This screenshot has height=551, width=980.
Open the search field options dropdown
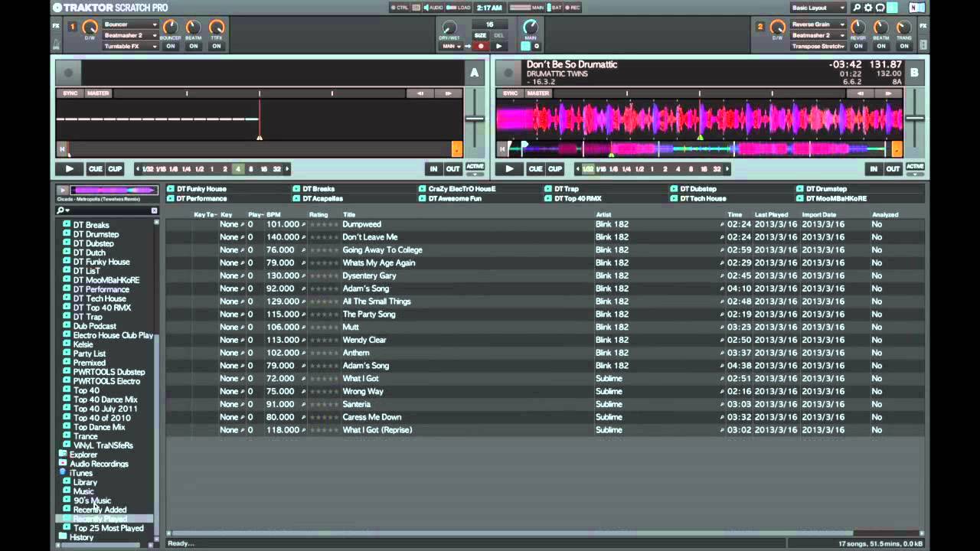pyautogui.click(x=63, y=210)
